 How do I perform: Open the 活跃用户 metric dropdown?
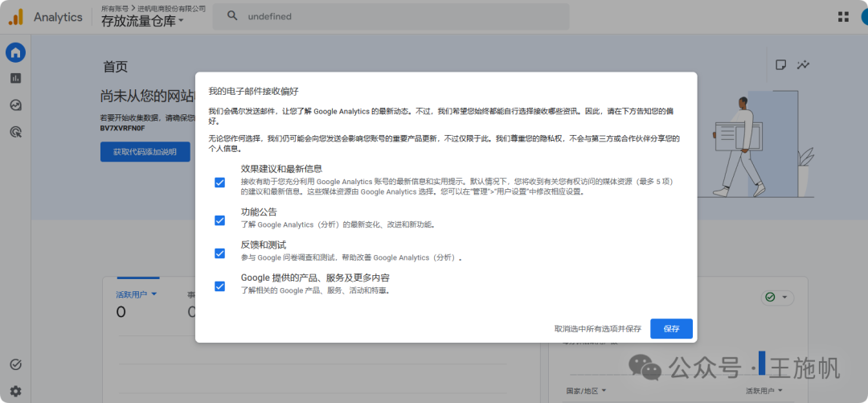pyautogui.click(x=137, y=294)
